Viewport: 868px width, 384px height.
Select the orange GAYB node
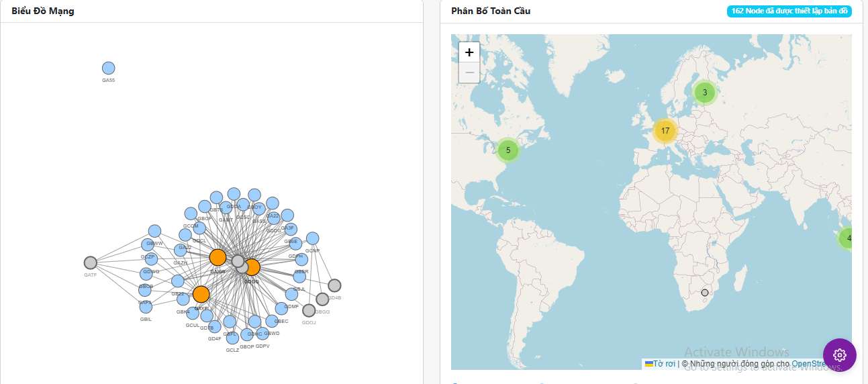201,294
